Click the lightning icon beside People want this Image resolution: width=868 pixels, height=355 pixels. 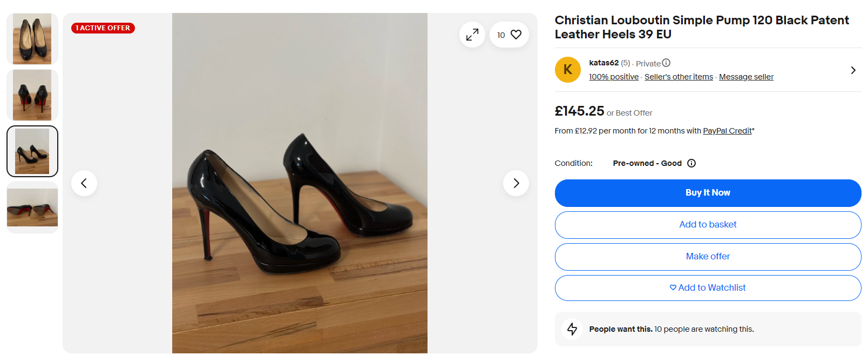[x=572, y=329]
